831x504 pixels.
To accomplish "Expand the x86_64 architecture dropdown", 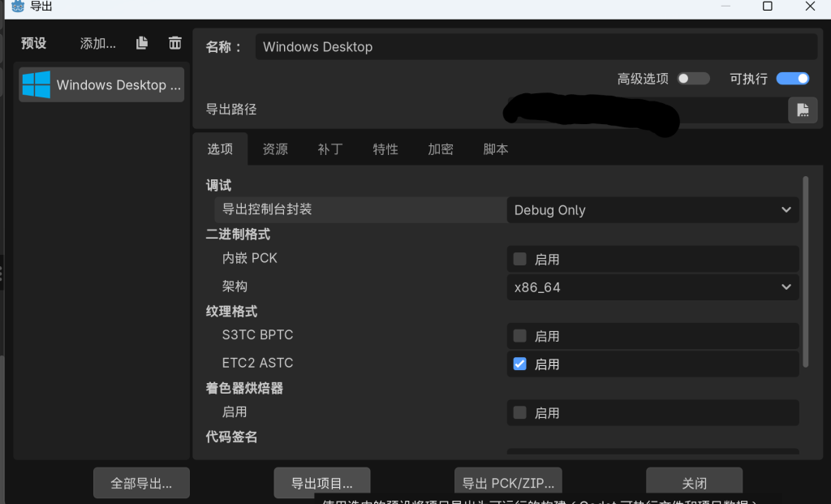I will point(652,287).
